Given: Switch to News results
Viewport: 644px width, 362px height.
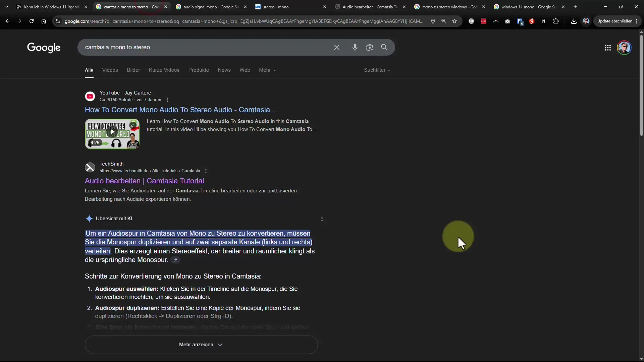Looking at the screenshot, I should [224, 70].
